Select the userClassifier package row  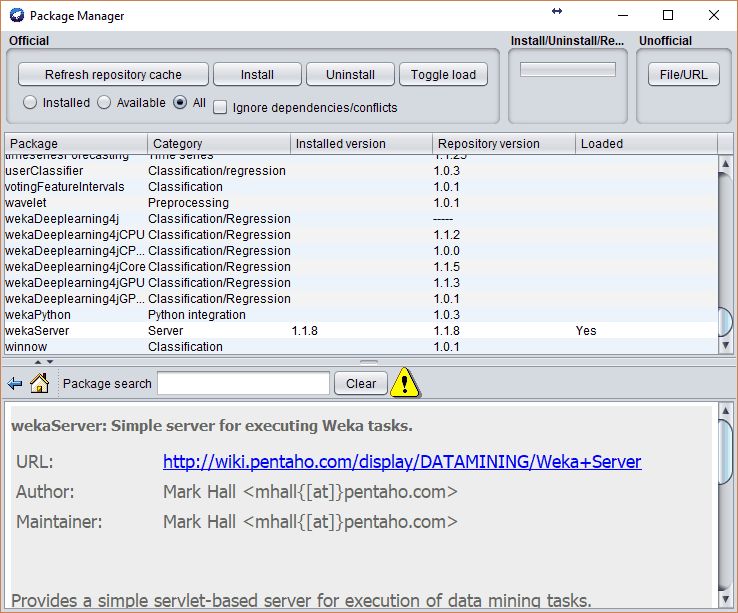click(361, 170)
